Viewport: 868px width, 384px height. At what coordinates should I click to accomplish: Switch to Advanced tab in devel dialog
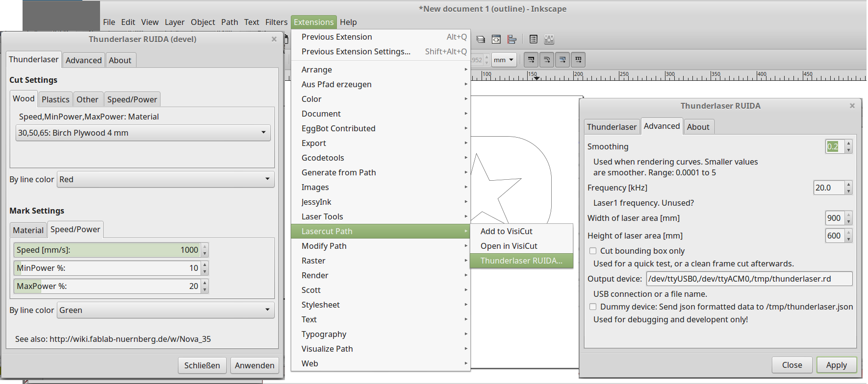coord(84,60)
